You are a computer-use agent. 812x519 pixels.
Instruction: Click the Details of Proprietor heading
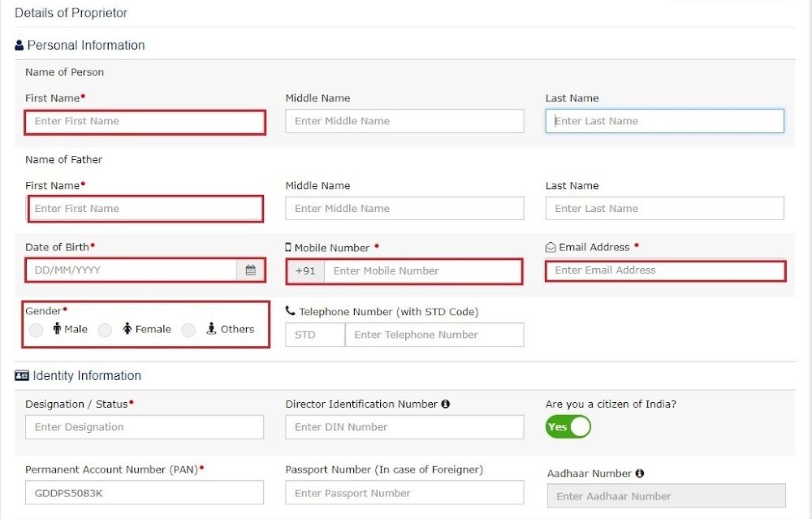tap(71, 13)
